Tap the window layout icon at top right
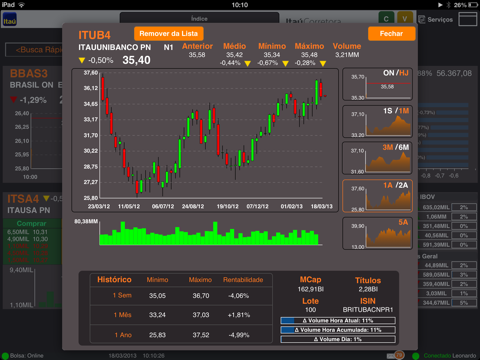 468,19
